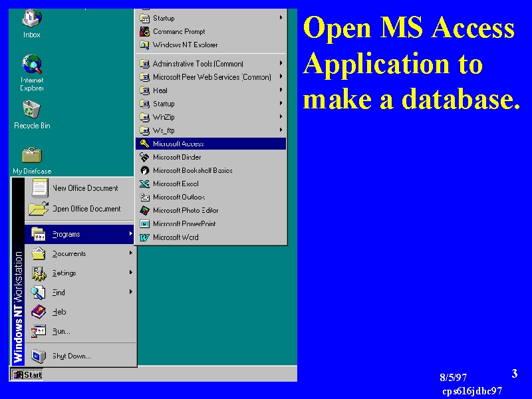Open the Inbox desktop icon
The width and height of the screenshot is (532, 399).
click(x=31, y=24)
